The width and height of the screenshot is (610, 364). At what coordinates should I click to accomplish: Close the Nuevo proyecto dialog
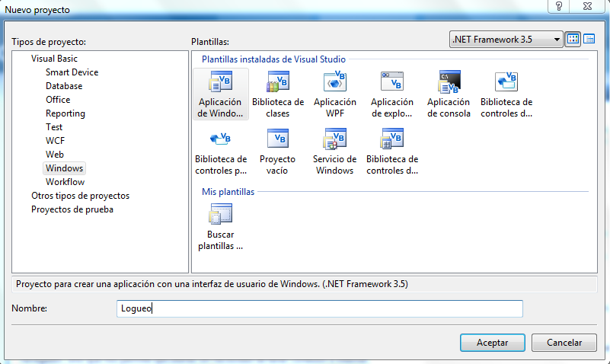pyautogui.click(x=587, y=6)
